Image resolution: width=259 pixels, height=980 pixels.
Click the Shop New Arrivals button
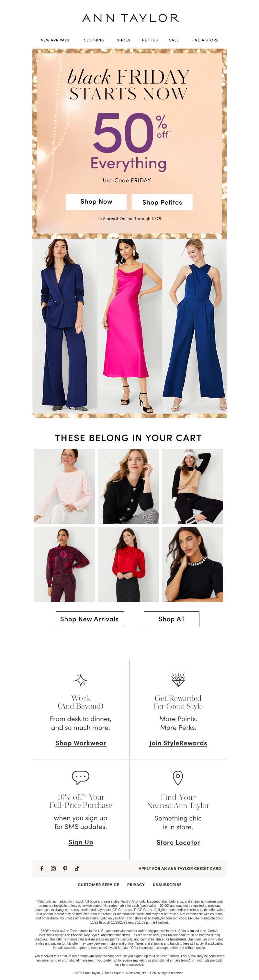tap(90, 619)
